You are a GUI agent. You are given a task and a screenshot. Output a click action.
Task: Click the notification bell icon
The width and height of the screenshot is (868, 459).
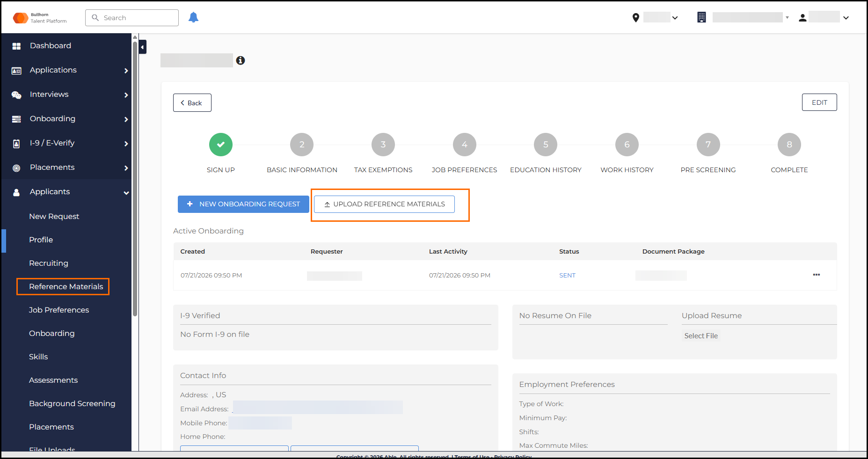(x=193, y=17)
